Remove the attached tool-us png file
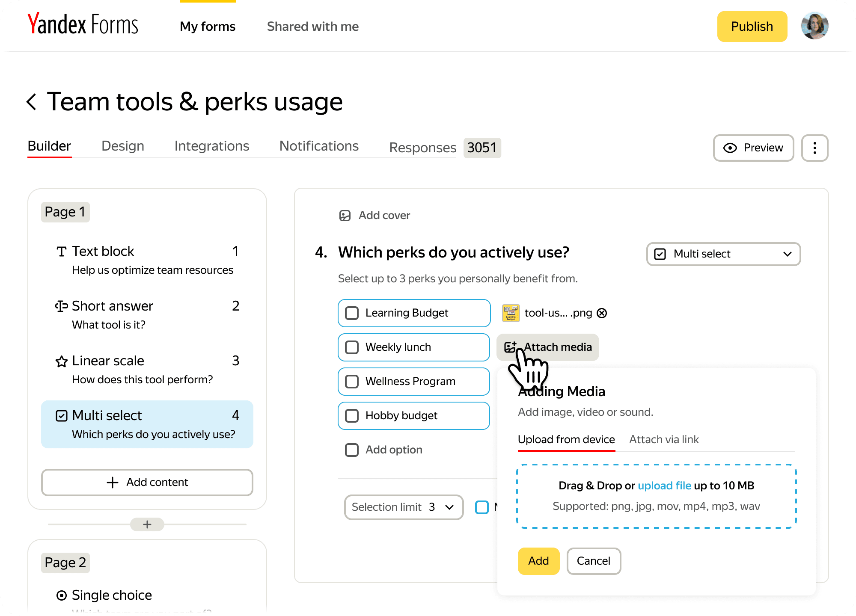856x616 pixels. point(602,313)
